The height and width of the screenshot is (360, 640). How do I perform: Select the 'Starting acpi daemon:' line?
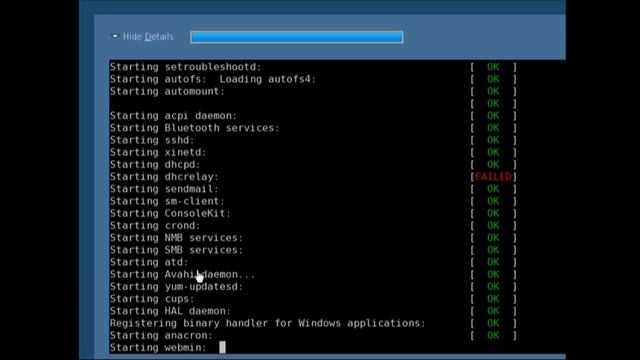click(x=173, y=116)
